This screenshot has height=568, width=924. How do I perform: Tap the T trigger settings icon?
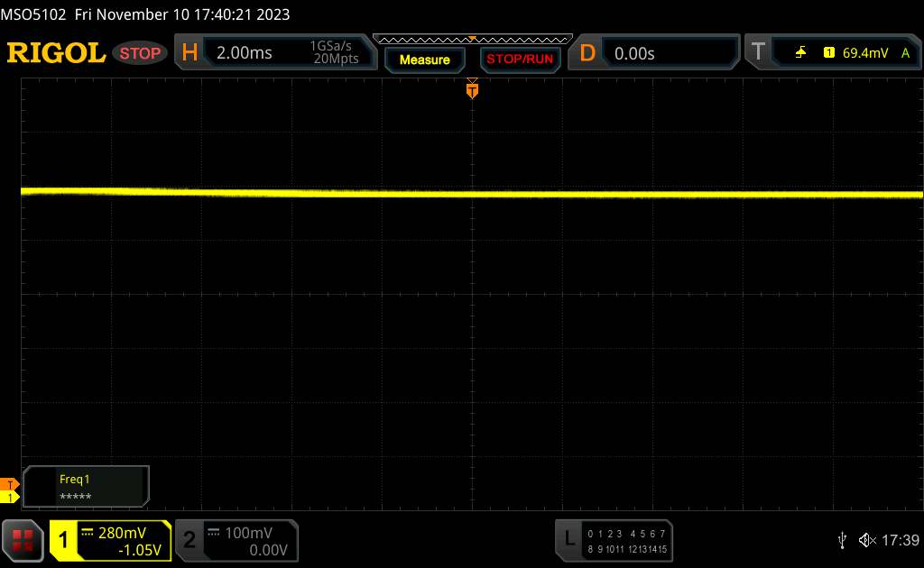758,53
